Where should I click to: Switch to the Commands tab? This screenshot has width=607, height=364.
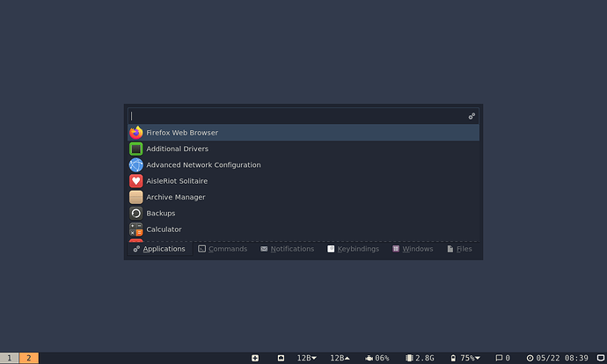click(x=223, y=249)
